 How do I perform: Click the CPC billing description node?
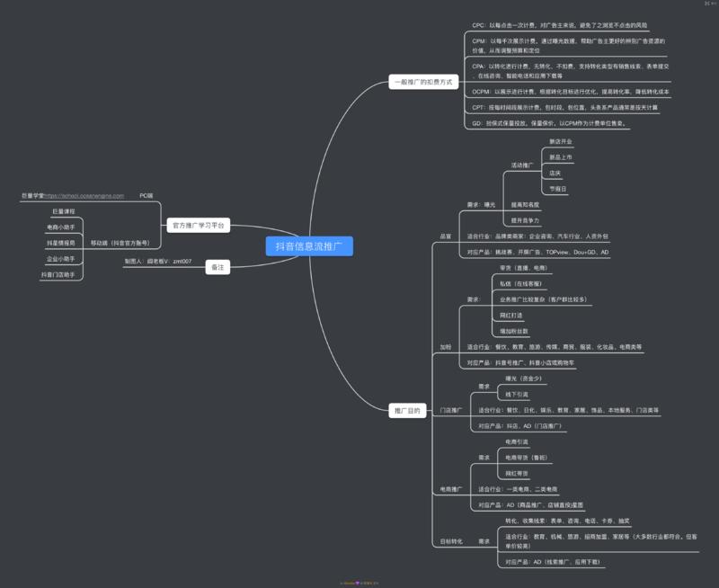[559, 25]
